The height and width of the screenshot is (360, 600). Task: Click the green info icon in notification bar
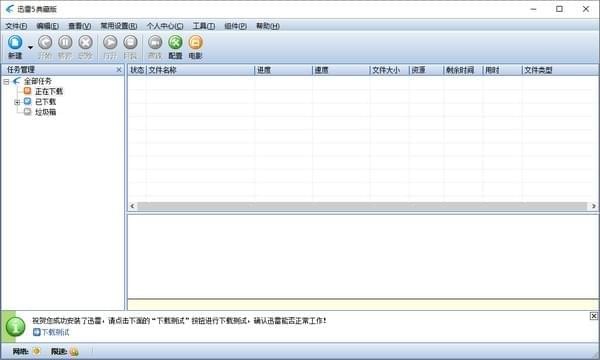tap(15, 327)
